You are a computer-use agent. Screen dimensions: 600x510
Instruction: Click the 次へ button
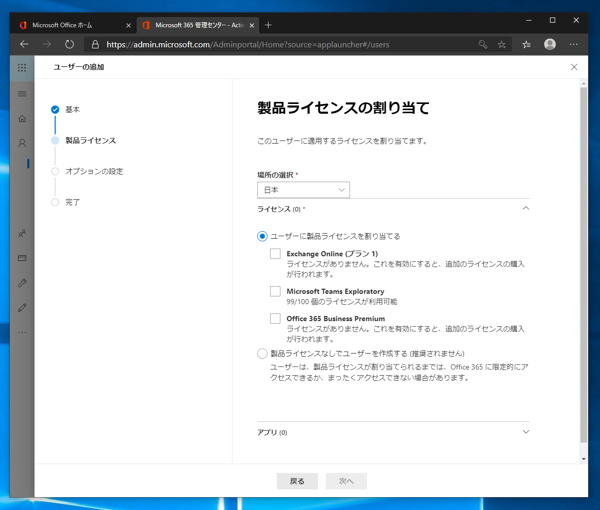(x=346, y=481)
